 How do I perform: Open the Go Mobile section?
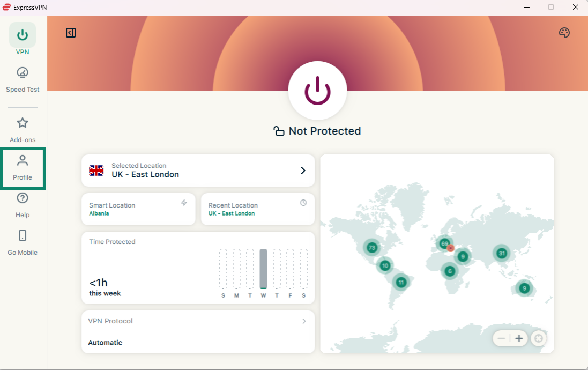(23, 242)
